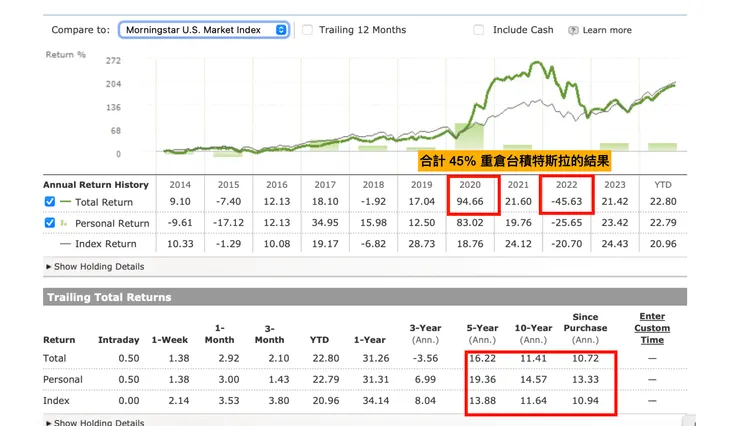The image size is (740, 426).
Task: Enable the Trailing 12 Months checkbox
Action: point(307,30)
